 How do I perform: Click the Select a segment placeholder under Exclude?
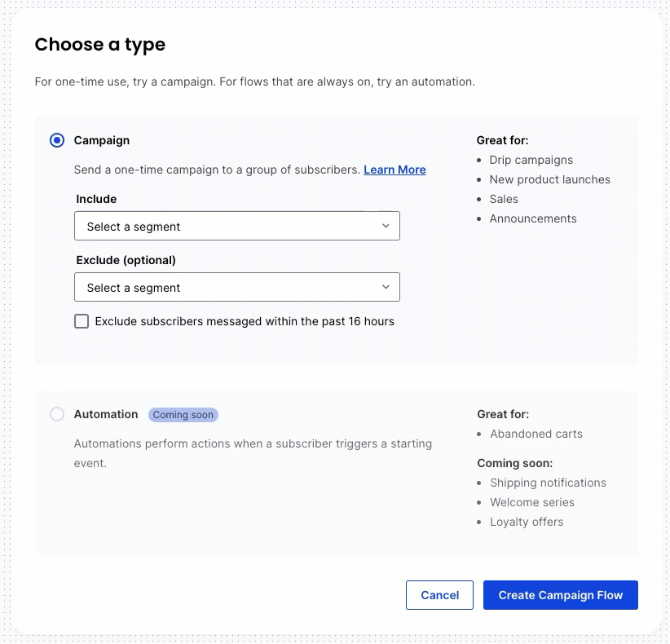pos(133,287)
